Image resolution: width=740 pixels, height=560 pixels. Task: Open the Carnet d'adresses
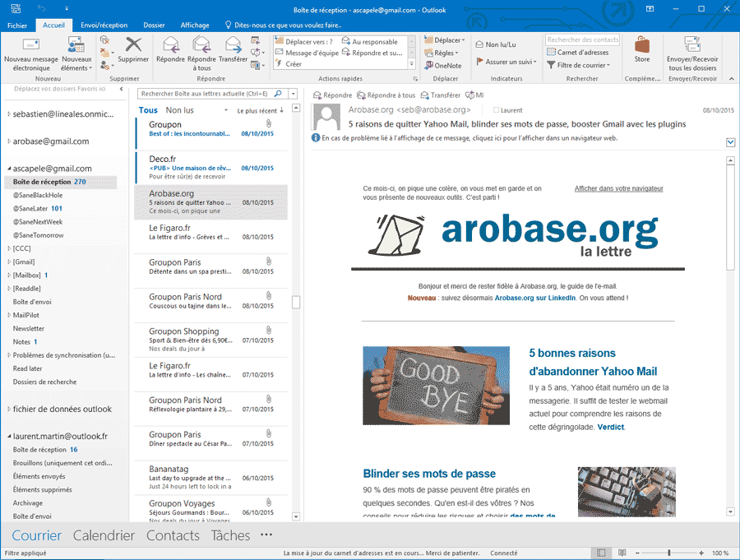pos(578,53)
